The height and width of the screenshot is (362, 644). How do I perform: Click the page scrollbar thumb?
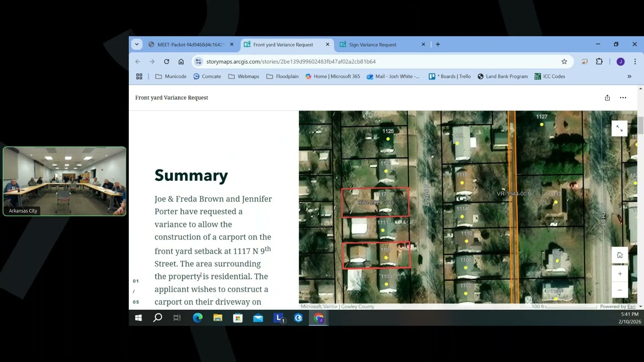click(640, 125)
